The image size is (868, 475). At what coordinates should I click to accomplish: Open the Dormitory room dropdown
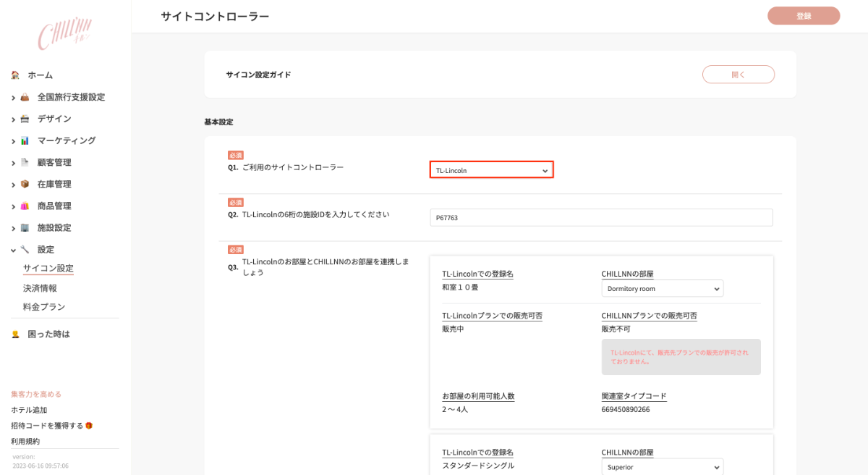click(662, 289)
